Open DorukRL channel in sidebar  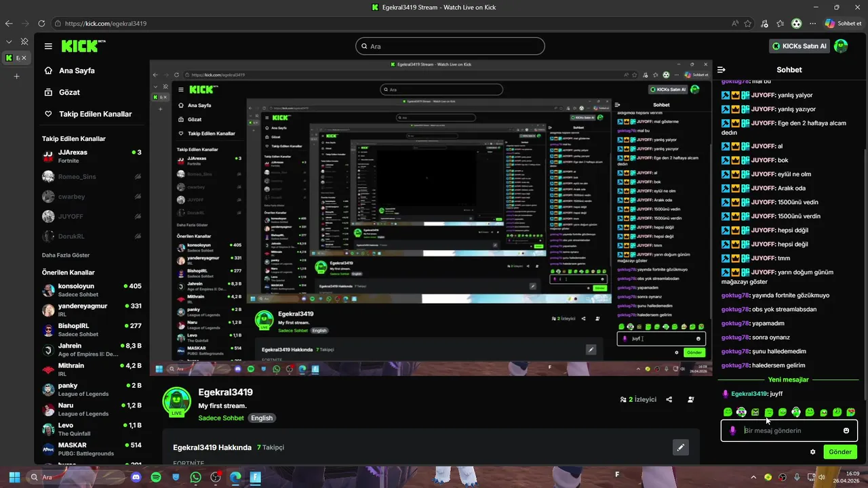pos(92,237)
